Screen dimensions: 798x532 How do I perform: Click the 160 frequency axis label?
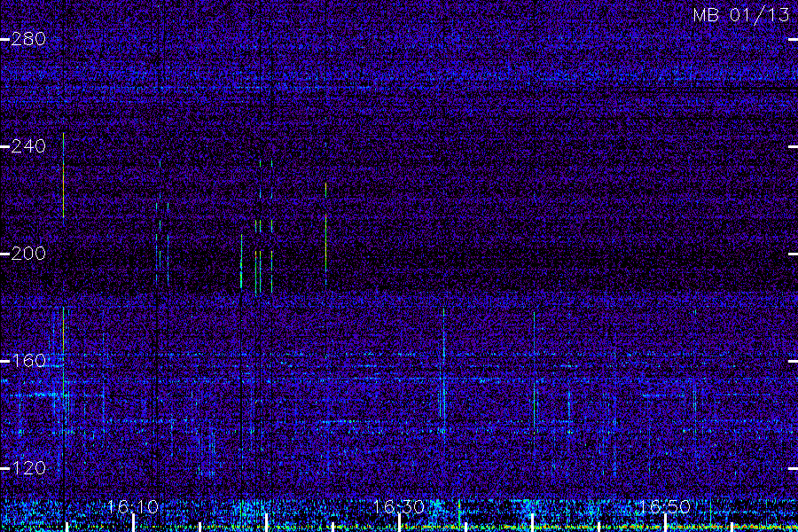28,361
